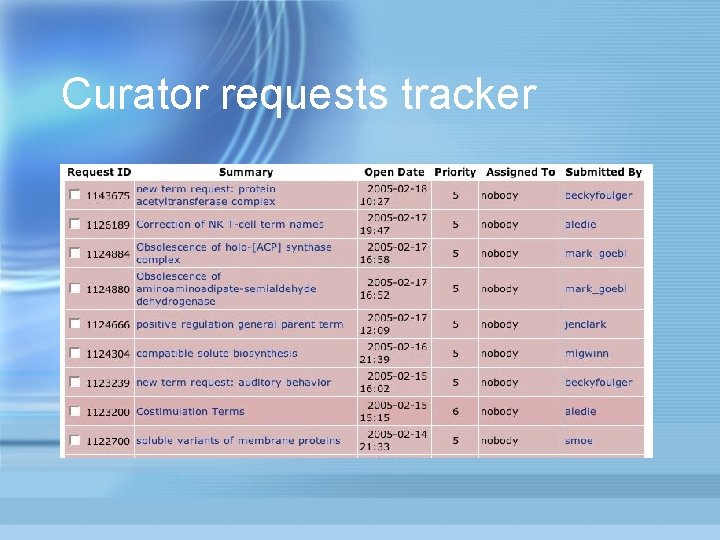Viewport: 720px width, 540px height.
Task: Open submitter aledie on request 1126189
Action: [x=580, y=224]
